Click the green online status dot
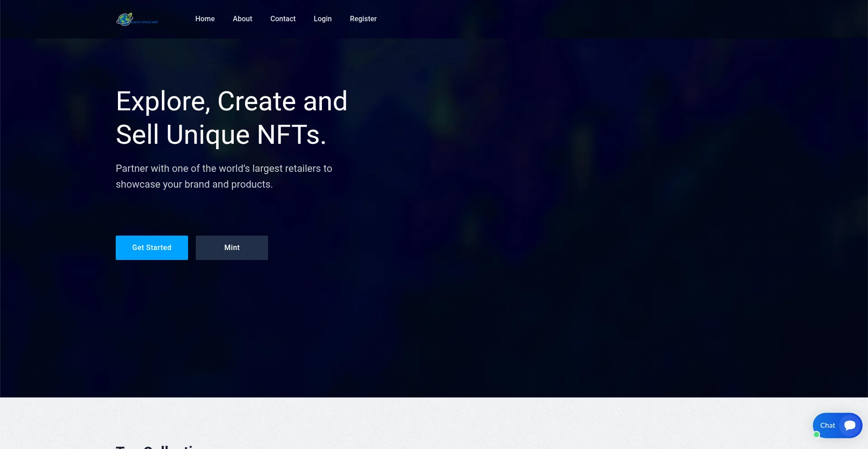868x449 pixels. (x=816, y=435)
